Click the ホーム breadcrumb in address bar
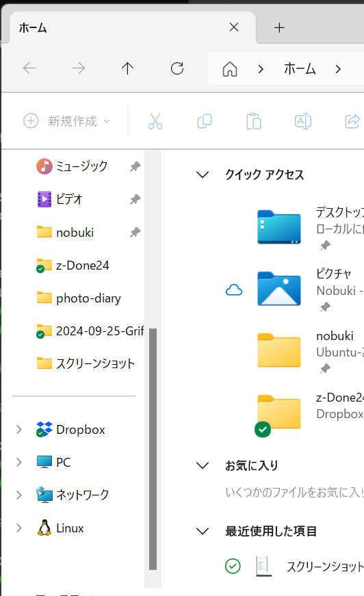Viewport: 364px width, 596px height. 300,69
